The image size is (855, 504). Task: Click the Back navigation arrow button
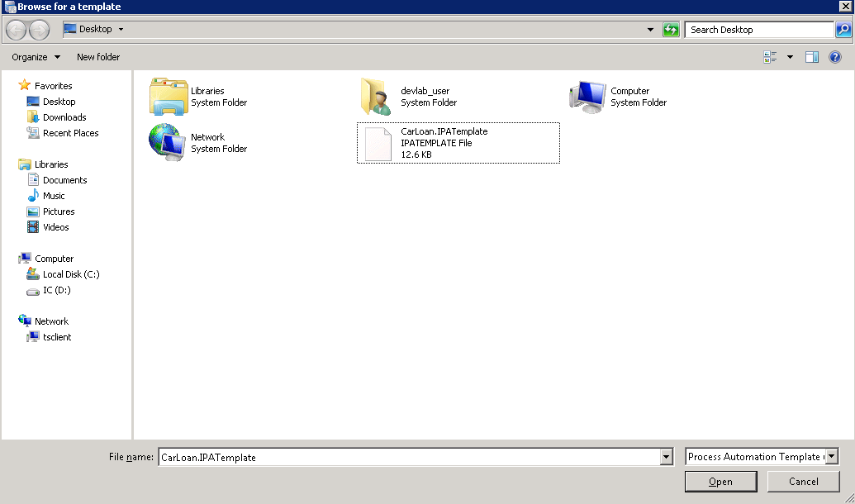click(x=17, y=30)
